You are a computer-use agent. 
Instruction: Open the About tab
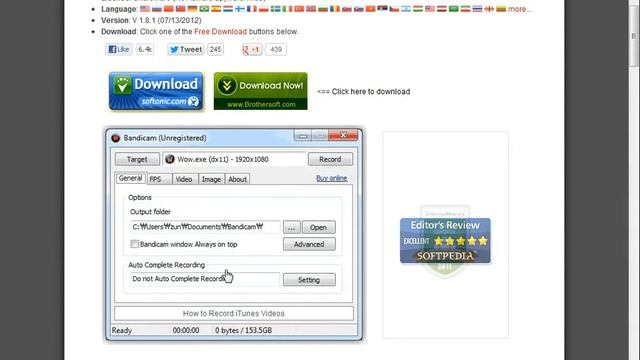pos(238,179)
